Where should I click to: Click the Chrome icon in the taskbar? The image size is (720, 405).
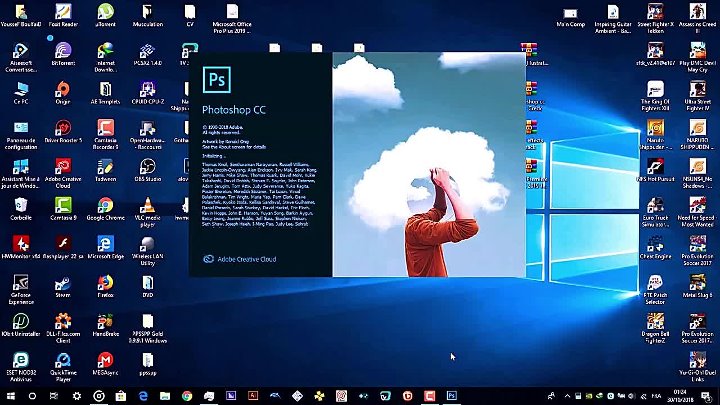coord(187,396)
